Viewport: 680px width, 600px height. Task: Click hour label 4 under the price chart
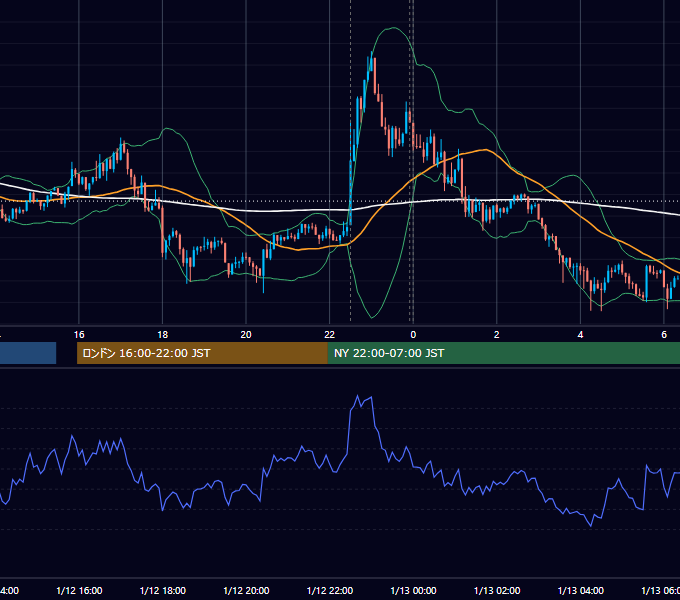click(x=580, y=335)
